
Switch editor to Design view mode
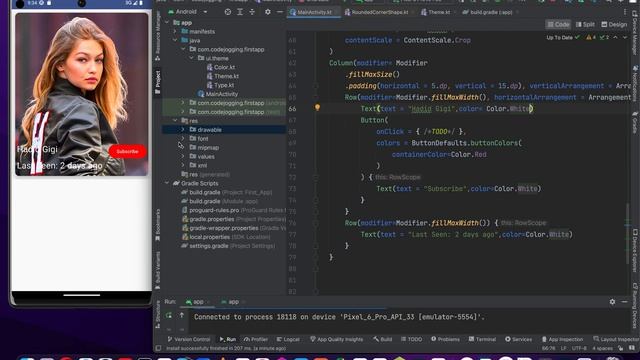(614, 24)
